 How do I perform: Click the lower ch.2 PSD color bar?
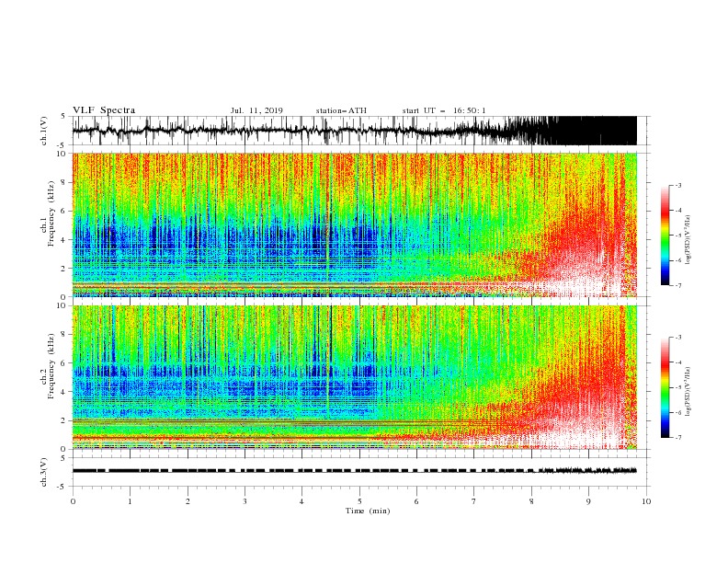[x=665, y=387]
